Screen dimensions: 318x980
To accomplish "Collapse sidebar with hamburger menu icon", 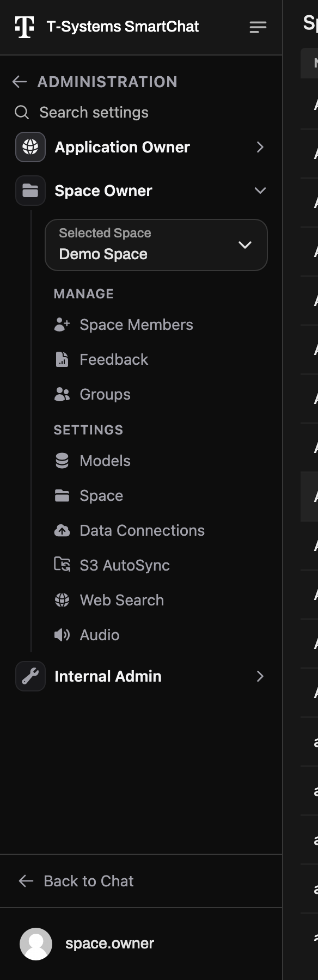I will click(258, 27).
